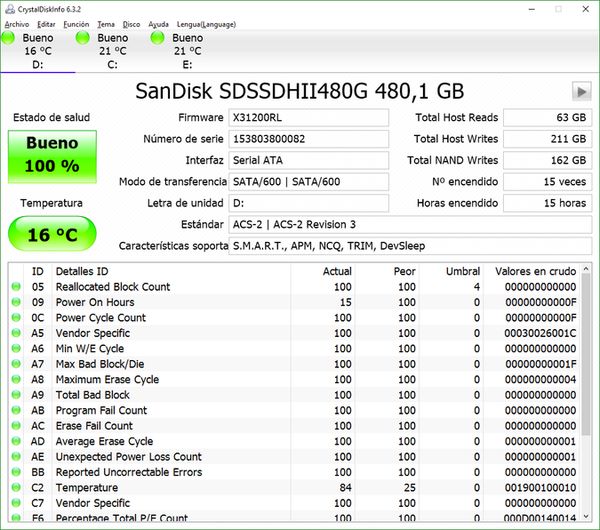Click status icon of Average Erase Cycle row
The image size is (600, 530).
click(x=16, y=441)
